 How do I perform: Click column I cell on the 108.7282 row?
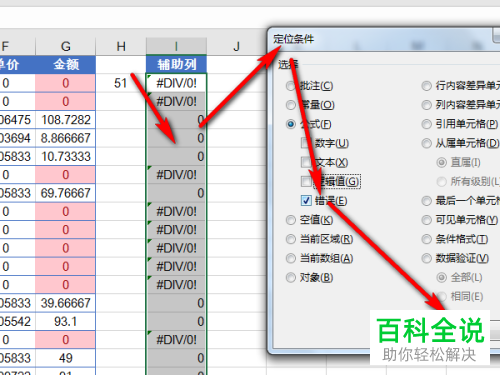(x=176, y=120)
